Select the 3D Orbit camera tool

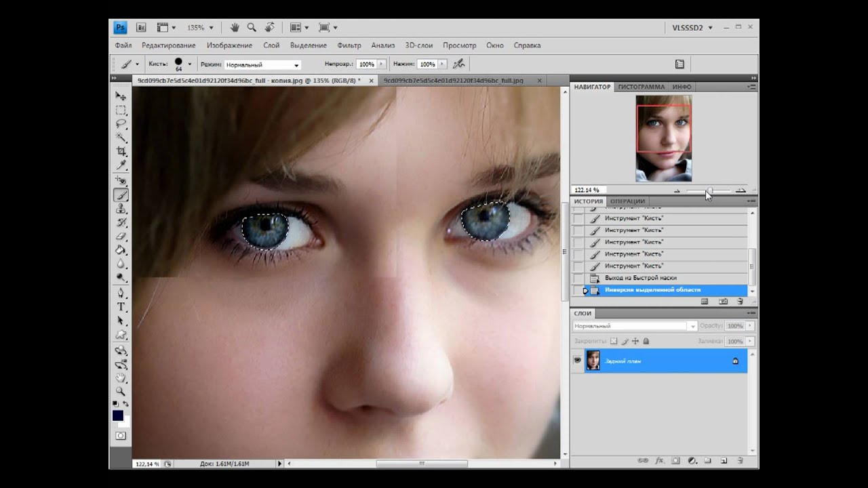pos(121,365)
